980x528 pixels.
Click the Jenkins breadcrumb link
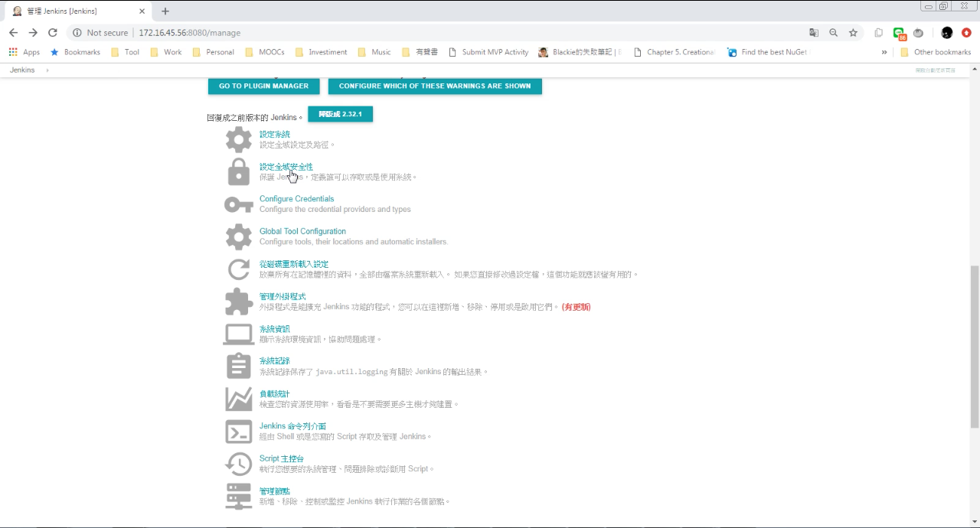[22, 70]
